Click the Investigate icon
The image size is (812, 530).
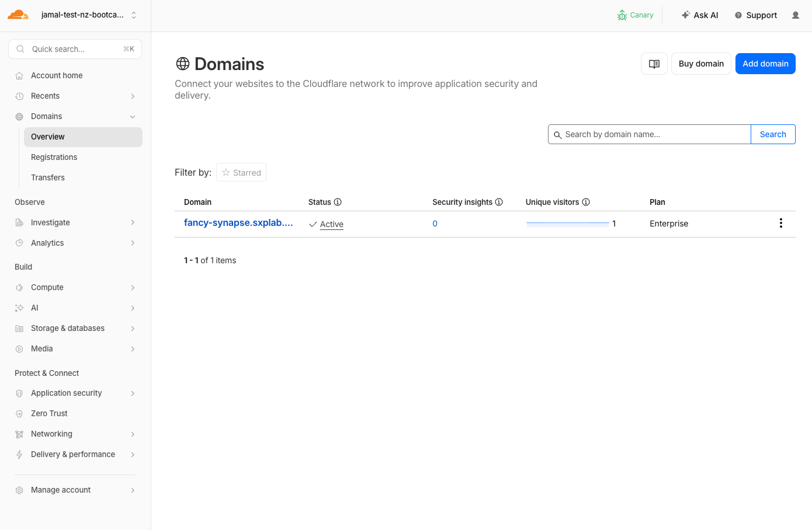click(x=19, y=223)
